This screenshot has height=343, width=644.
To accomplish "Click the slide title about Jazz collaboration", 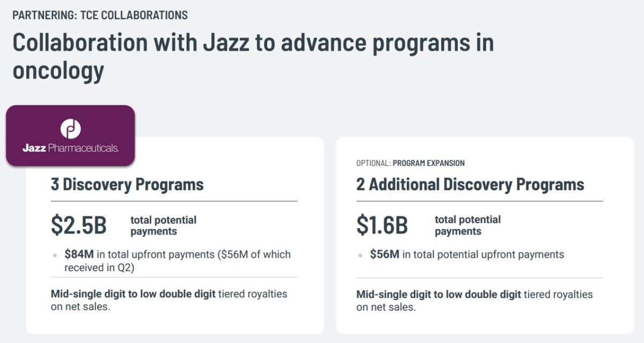I will click(253, 56).
